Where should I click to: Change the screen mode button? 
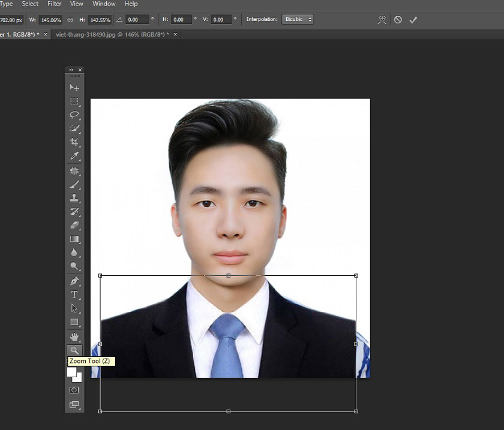[74, 404]
